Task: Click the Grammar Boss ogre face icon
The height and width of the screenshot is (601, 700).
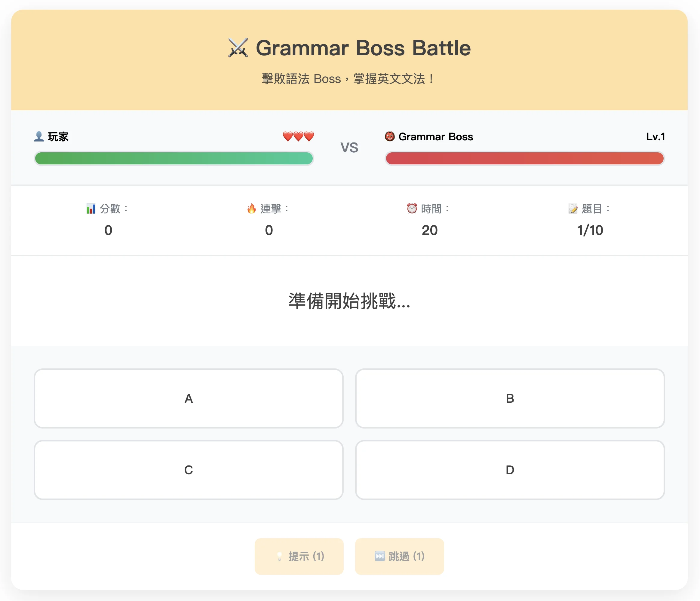Action: [389, 136]
